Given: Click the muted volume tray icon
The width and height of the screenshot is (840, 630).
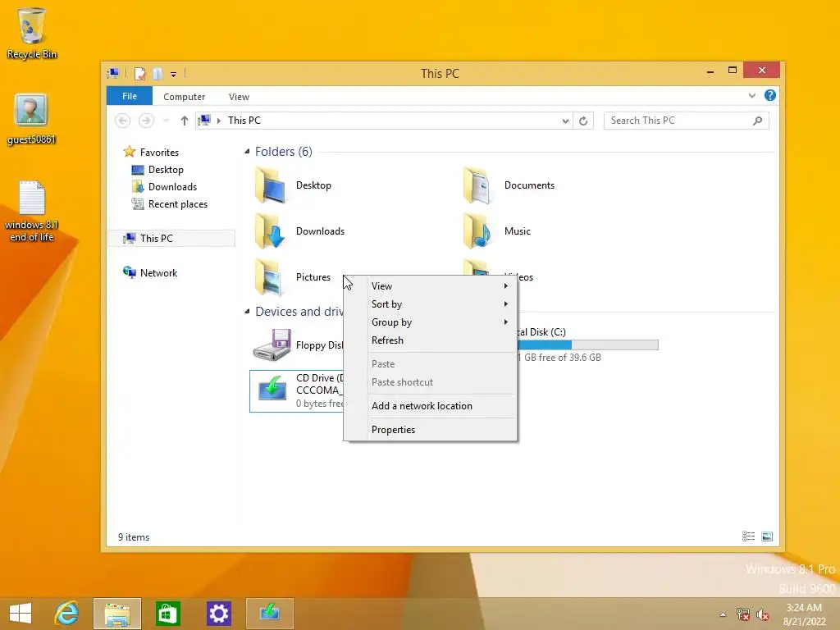Looking at the screenshot, I should pos(763,614).
